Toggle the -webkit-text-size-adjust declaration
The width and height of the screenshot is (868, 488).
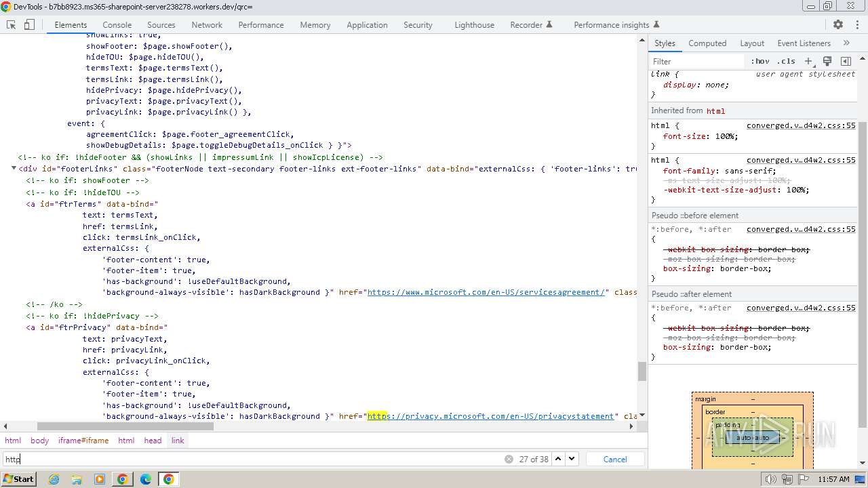(x=736, y=190)
